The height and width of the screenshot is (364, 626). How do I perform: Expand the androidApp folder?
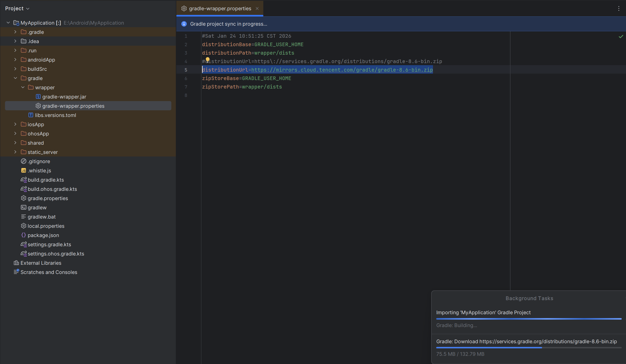(x=15, y=60)
